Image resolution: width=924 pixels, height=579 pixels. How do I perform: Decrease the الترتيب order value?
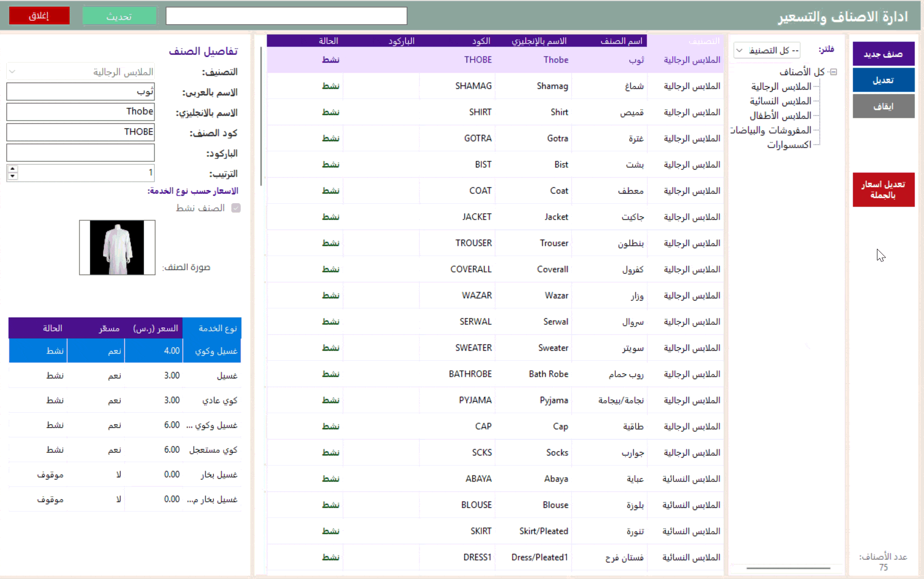(x=13, y=177)
